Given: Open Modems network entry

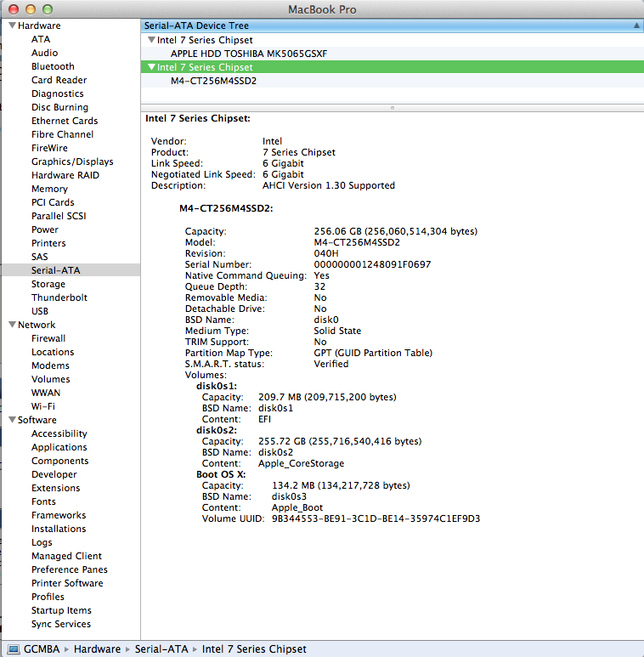Looking at the screenshot, I should 50,365.
